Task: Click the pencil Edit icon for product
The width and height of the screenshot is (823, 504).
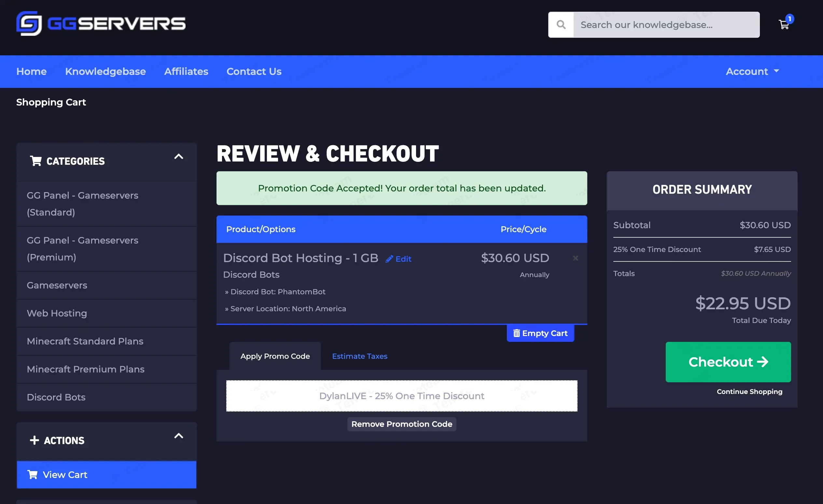Action: click(389, 259)
